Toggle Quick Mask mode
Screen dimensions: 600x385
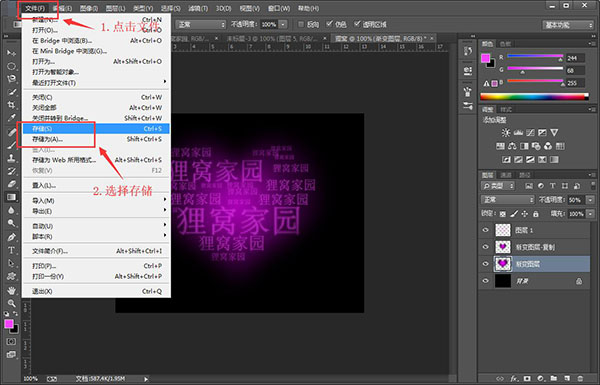click(x=11, y=341)
